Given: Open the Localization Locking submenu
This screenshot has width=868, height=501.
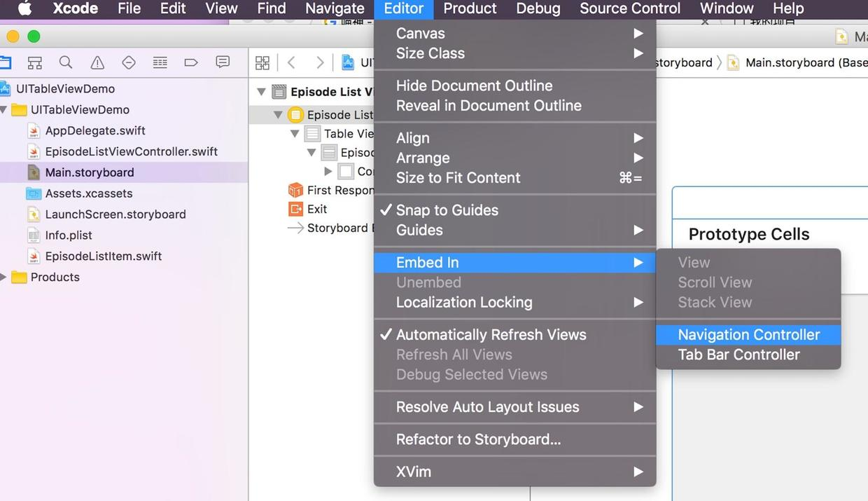Looking at the screenshot, I should coord(514,302).
